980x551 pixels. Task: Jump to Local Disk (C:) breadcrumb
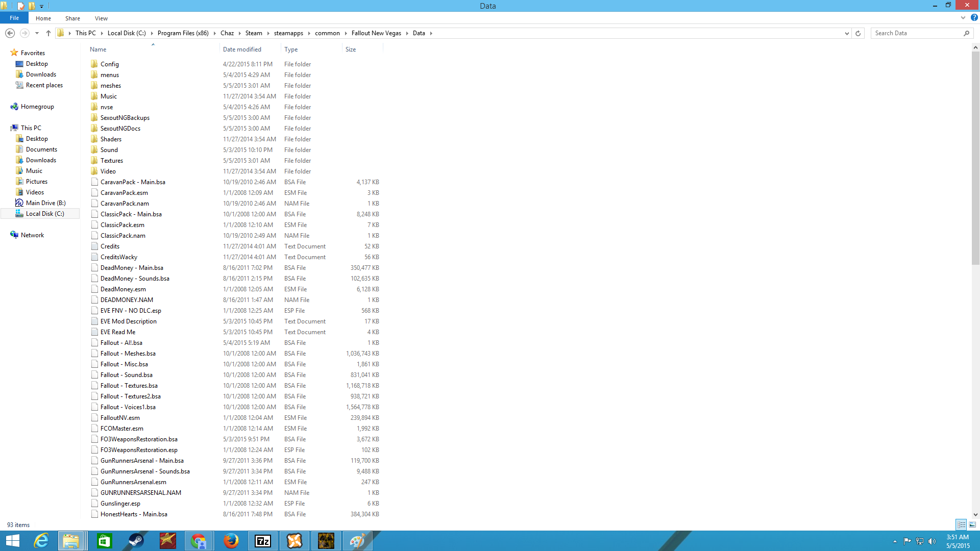(127, 33)
